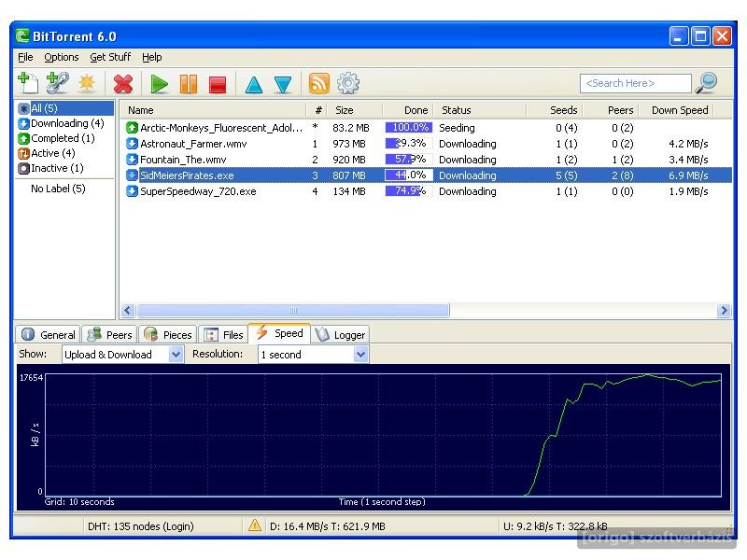Click the orange Pause torrent icon
This screenshot has width=747, height=560.
tap(189, 84)
